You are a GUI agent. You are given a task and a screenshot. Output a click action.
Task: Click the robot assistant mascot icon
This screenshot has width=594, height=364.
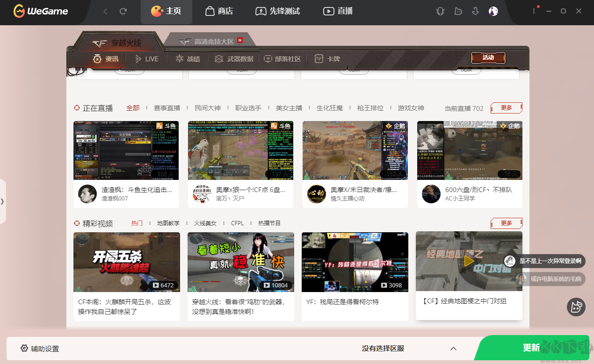[576, 307]
